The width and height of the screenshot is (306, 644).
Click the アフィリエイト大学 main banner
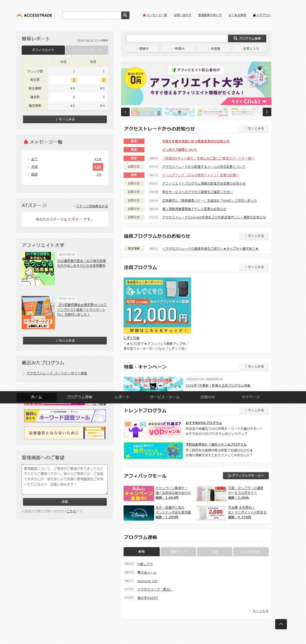click(196, 83)
